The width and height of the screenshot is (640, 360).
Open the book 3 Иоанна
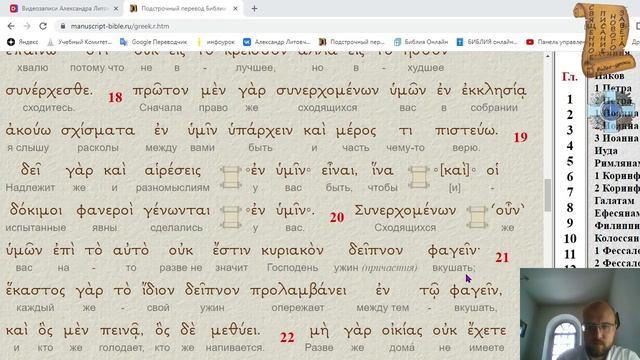[x=617, y=138]
